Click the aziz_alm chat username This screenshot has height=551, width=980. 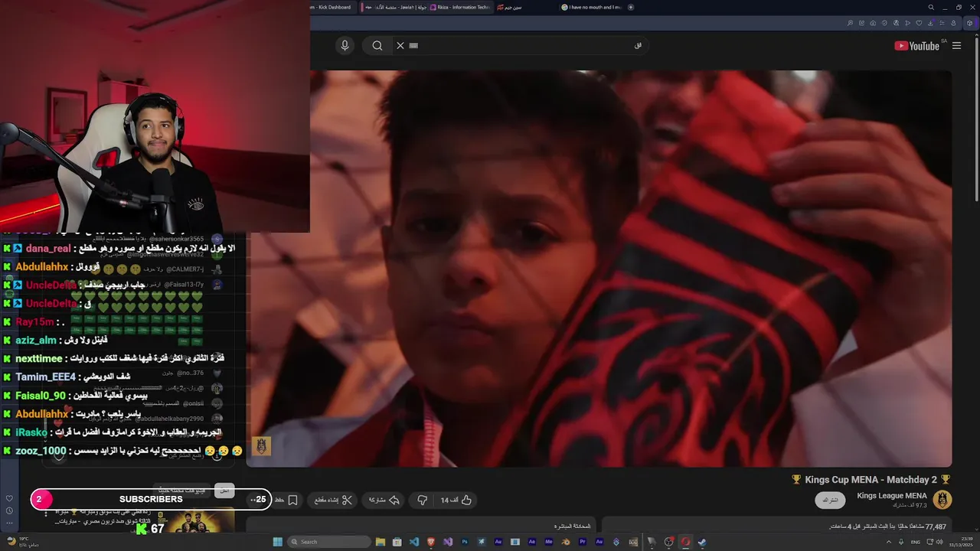[x=36, y=341]
